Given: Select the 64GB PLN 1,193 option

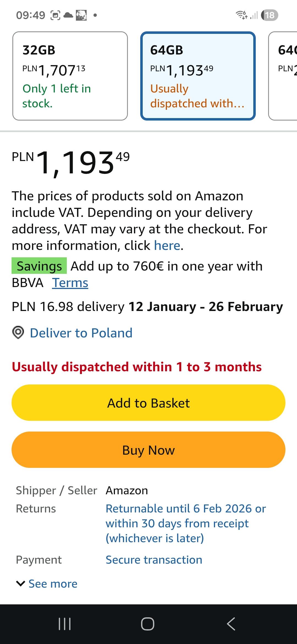Looking at the screenshot, I should click(x=198, y=76).
